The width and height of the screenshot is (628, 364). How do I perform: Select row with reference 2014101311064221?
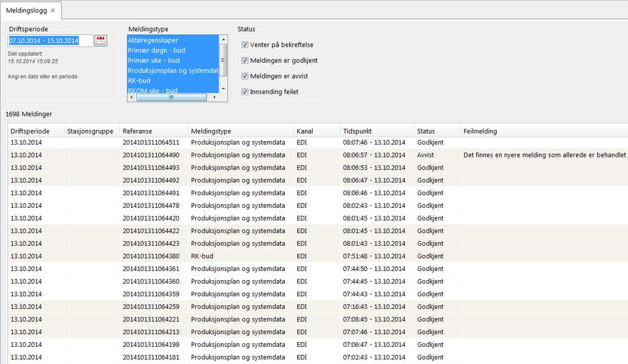318,319
